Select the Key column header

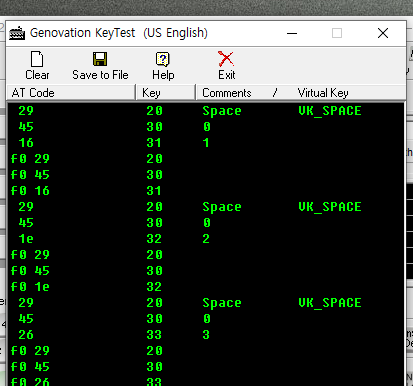(166, 93)
